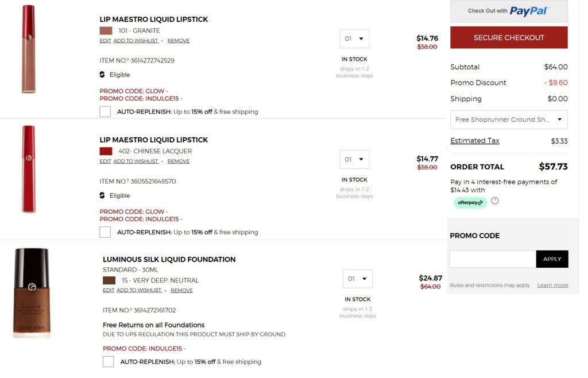Click the ShopRunner icon beside Chinese Lacquer Eligible
The image size is (588, 378).
(x=102, y=195)
